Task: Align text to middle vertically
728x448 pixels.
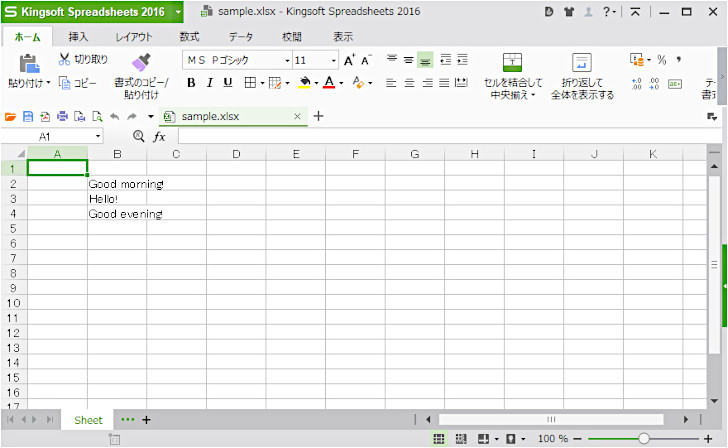Action: coord(409,59)
